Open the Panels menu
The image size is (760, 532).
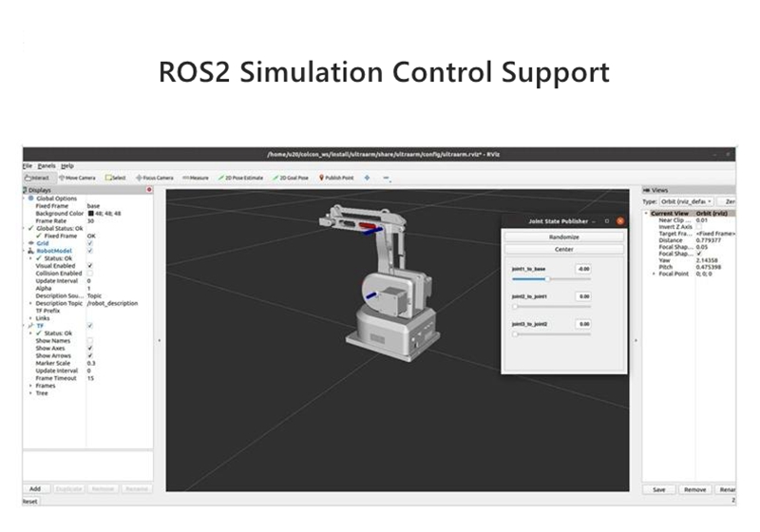point(47,166)
